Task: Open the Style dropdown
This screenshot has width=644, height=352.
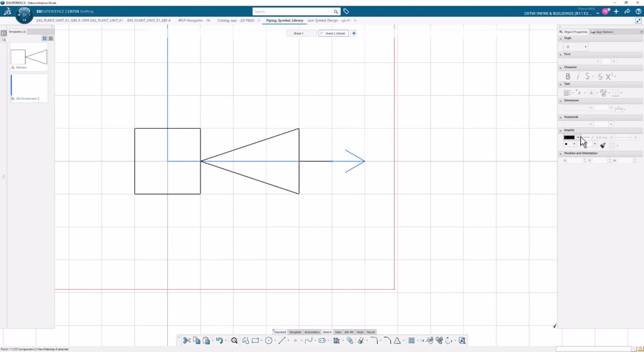Action: click(576, 47)
